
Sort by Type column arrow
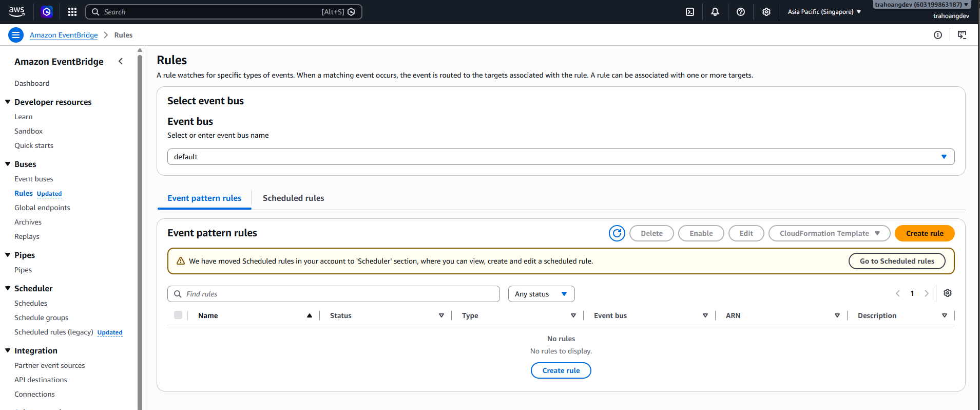pyautogui.click(x=573, y=315)
